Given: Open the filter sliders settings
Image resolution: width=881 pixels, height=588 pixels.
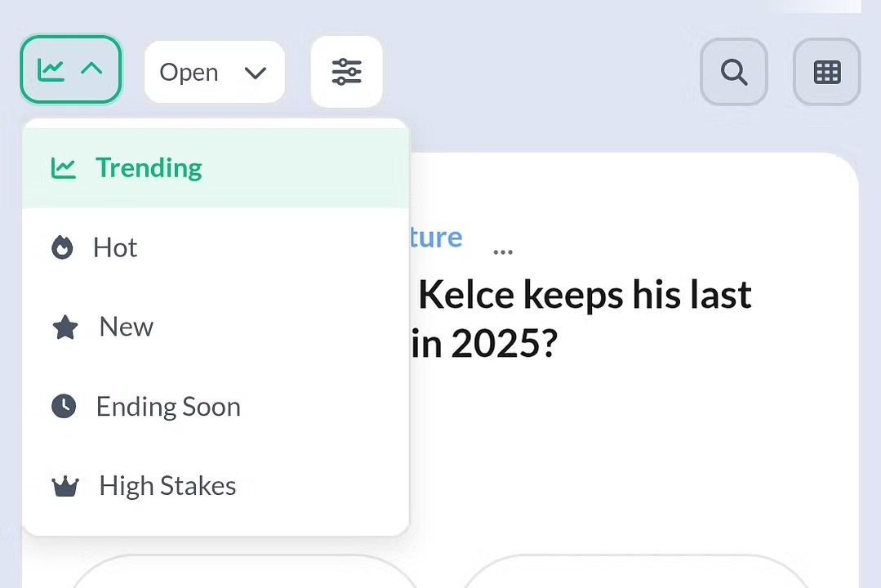Looking at the screenshot, I should pyautogui.click(x=346, y=72).
